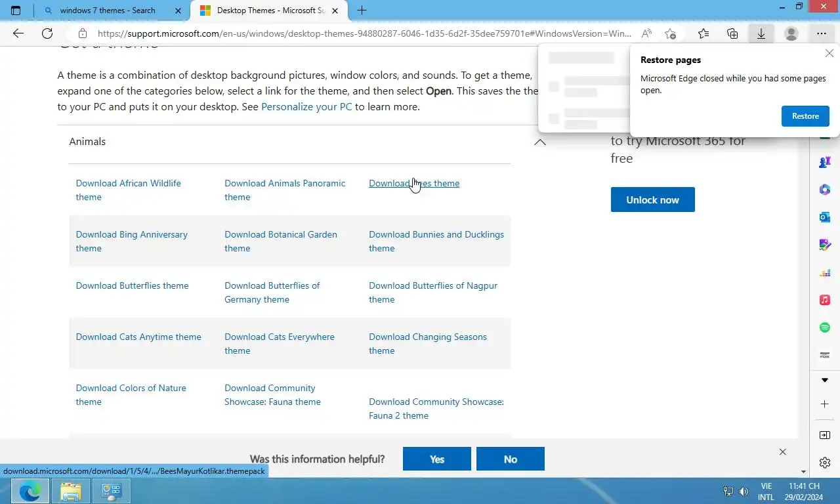The image size is (840, 504).
Task: Download Animals Panoramic theme
Action: (285, 190)
